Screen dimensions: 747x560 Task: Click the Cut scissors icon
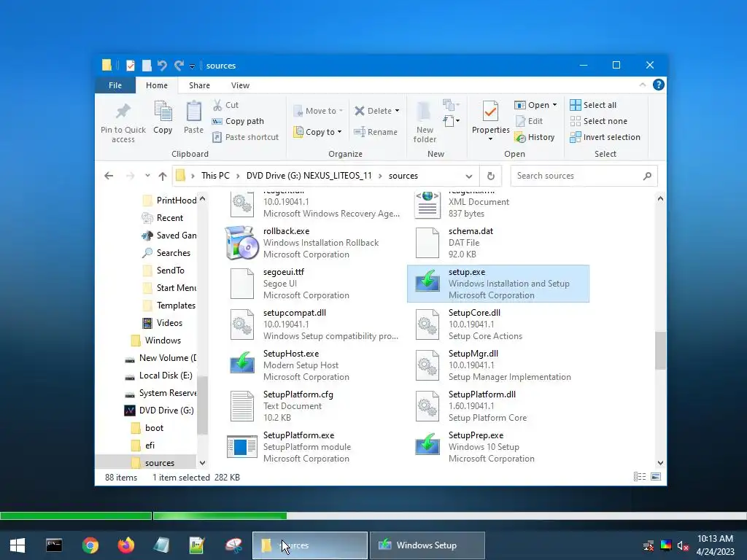click(x=217, y=105)
